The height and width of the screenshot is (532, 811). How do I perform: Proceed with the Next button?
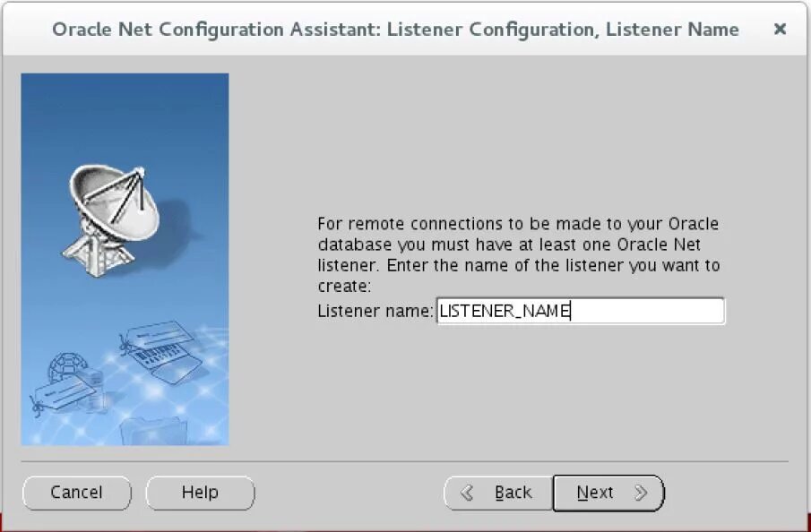pos(608,493)
